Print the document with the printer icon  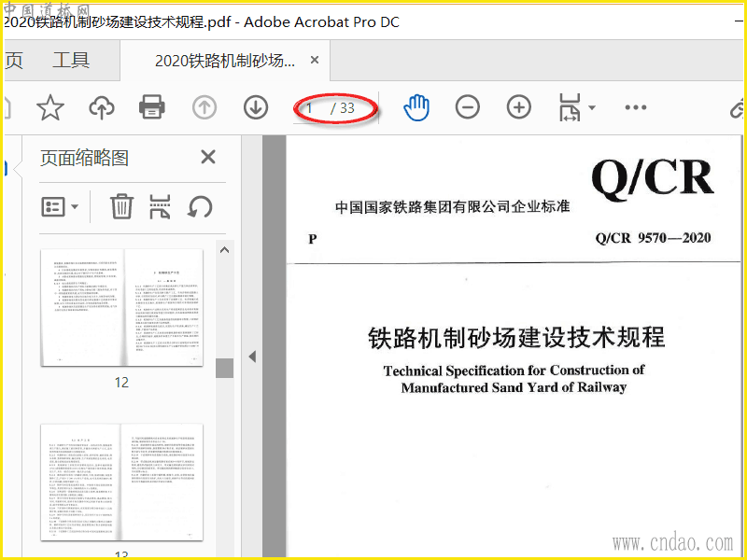pos(152,107)
